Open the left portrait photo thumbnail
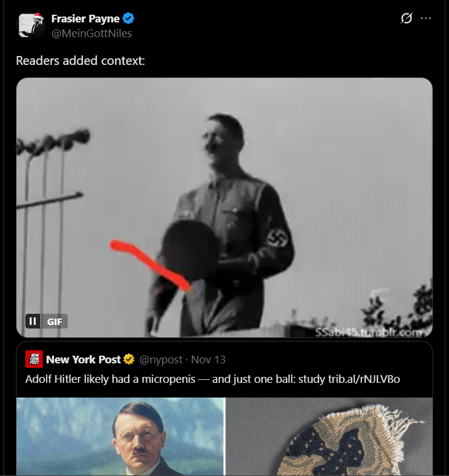This screenshot has height=476, width=449. [x=120, y=436]
